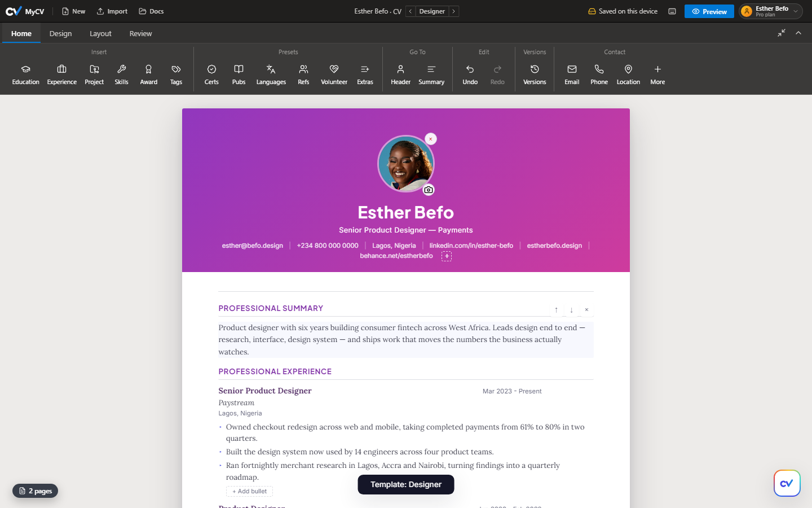Add the Pubs preset section
Viewport: 812px width, 508px height.
click(239, 75)
